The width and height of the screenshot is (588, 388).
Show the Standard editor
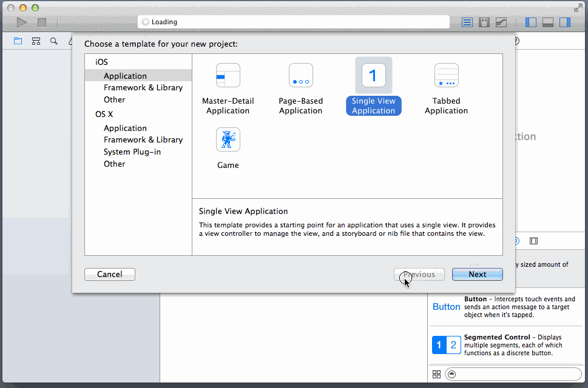coord(467,22)
